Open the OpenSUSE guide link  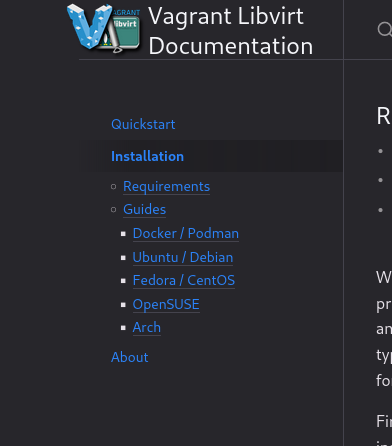point(166,304)
